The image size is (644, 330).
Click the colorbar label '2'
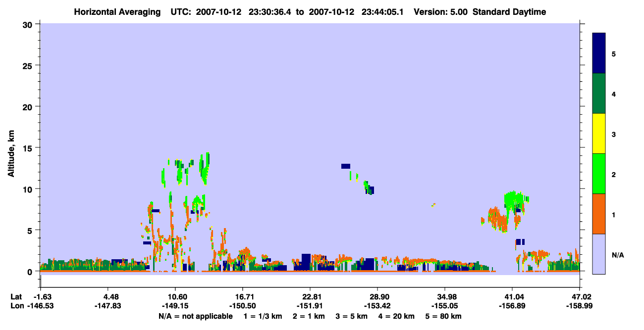(x=614, y=174)
